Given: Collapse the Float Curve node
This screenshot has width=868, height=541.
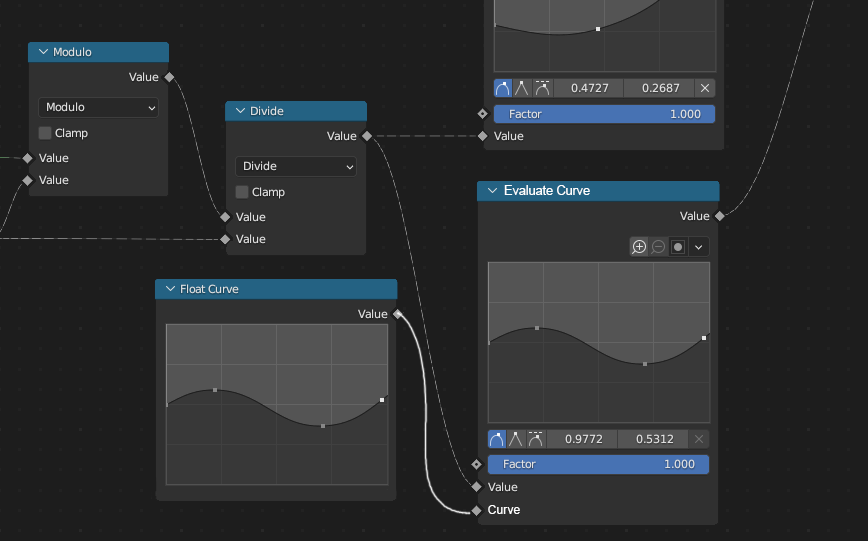Looking at the screenshot, I should pyautogui.click(x=170, y=289).
